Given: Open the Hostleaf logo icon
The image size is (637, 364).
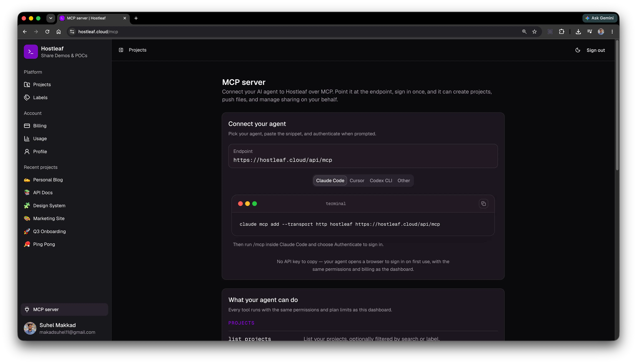Looking at the screenshot, I should (x=31, y=52).
